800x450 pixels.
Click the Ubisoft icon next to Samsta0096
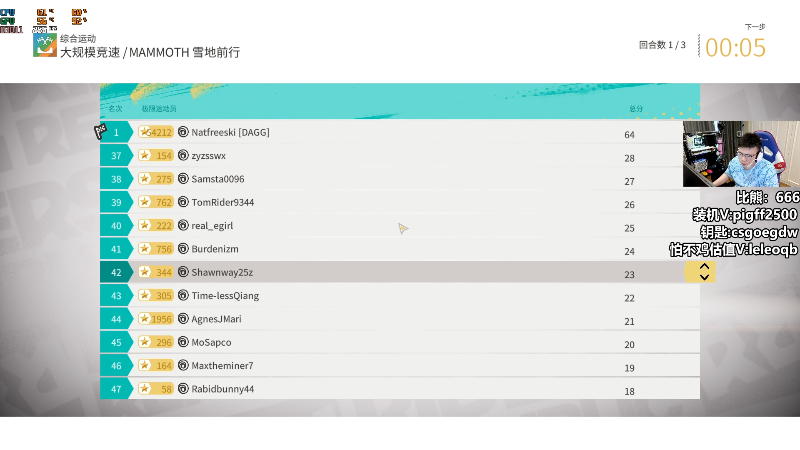point(183,179)
